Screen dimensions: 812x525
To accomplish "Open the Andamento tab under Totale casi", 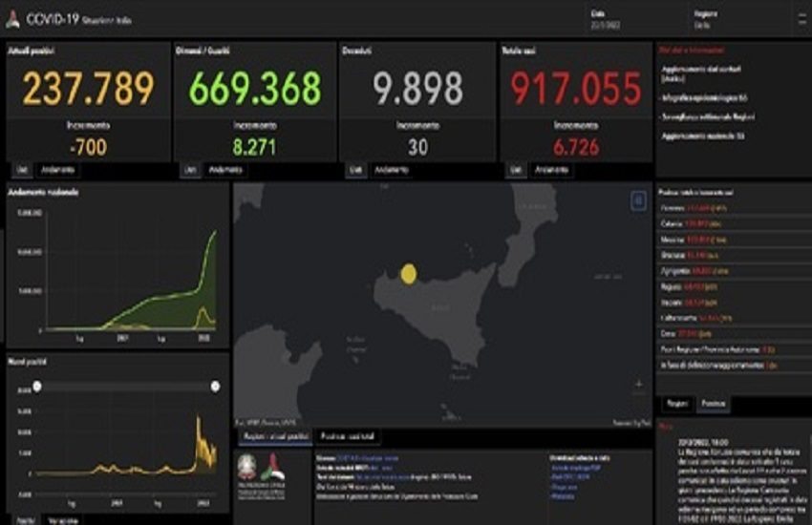I will point(552,169).
